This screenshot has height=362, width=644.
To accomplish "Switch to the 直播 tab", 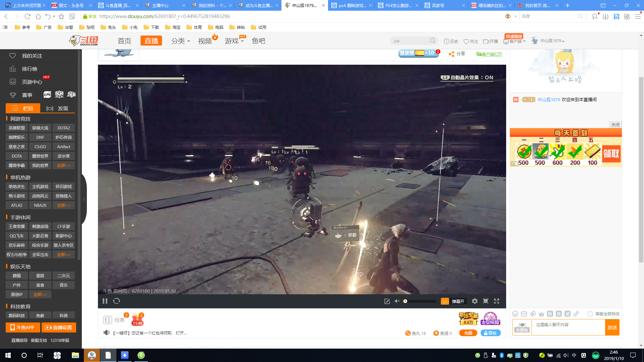I will pyautogui.click(x=151, y=41).
